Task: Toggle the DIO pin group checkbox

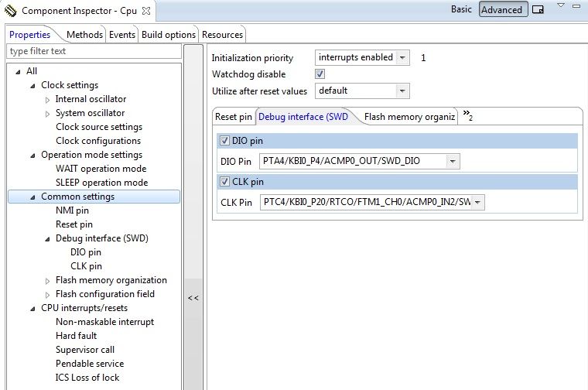Action: pos(224,141)
